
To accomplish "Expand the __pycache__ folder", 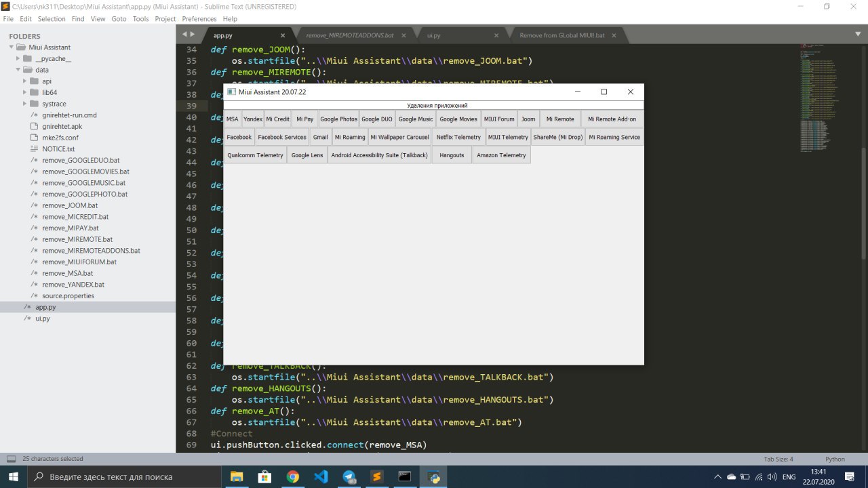I will click(x=18, y=59).
